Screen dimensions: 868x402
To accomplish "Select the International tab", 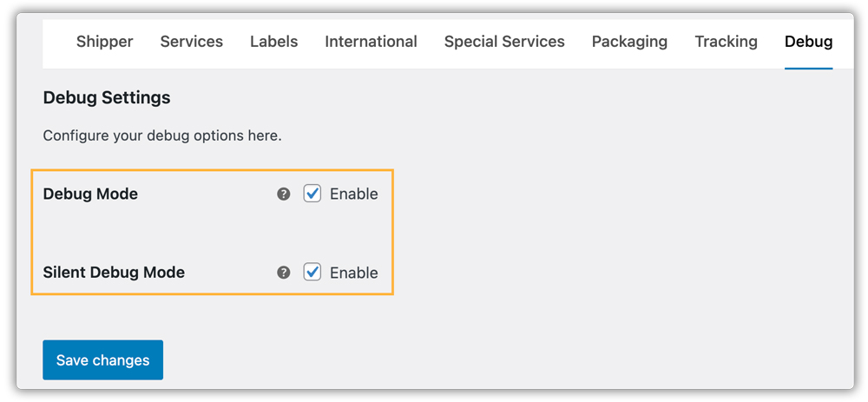I will pos(371,42).
